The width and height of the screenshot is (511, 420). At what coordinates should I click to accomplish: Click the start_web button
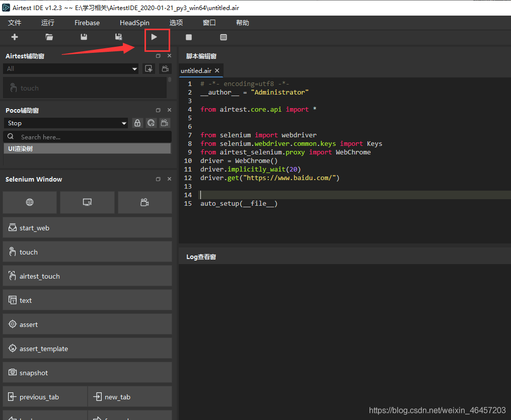pyautogui.click(x=87, y=227)
